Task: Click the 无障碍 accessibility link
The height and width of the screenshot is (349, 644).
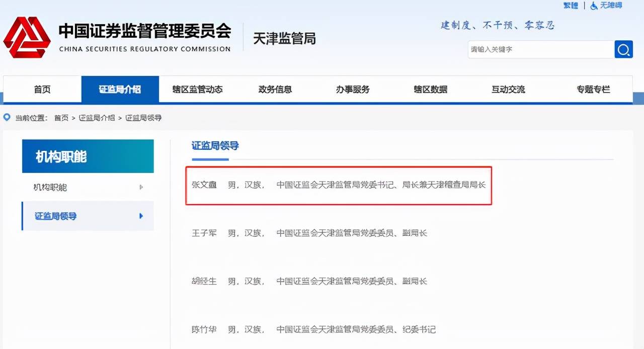Action: [x=610, y=6]
